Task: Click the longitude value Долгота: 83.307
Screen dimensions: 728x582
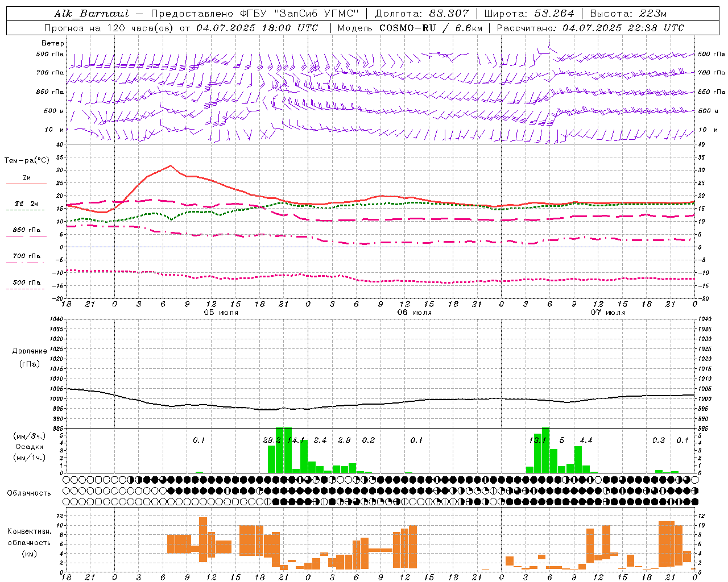Action: coord(421,14)
